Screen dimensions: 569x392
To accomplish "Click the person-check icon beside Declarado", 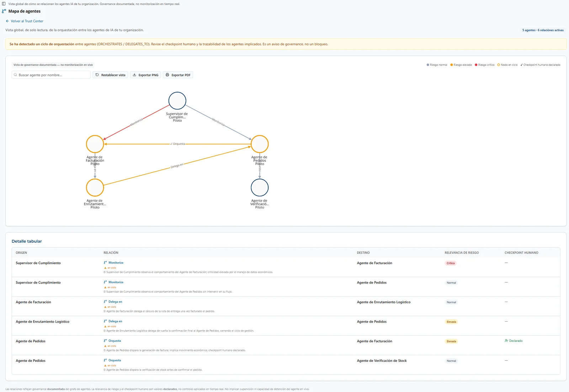I will coord(506,341).
